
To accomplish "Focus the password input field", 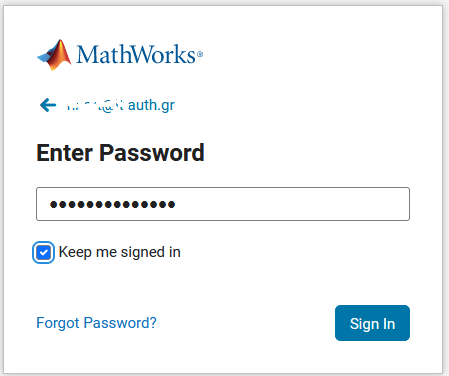I will 223,204.
